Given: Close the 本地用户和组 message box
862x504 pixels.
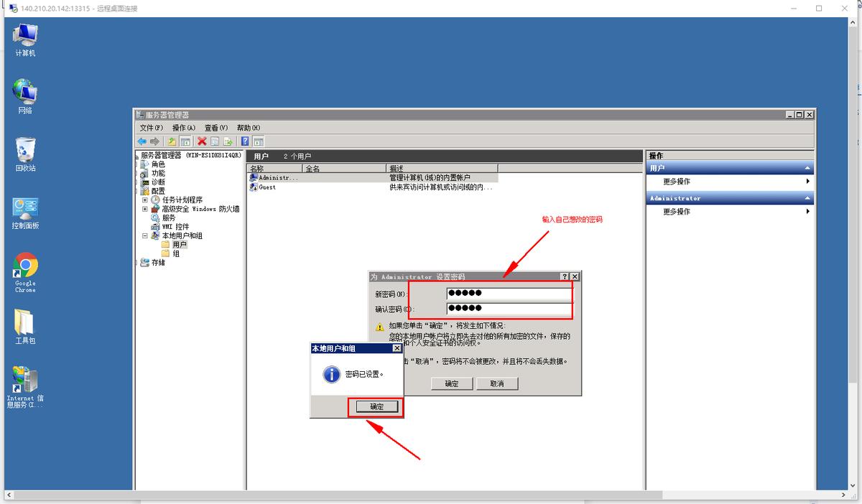Looking at the screenshot, I should pos(397,348).
